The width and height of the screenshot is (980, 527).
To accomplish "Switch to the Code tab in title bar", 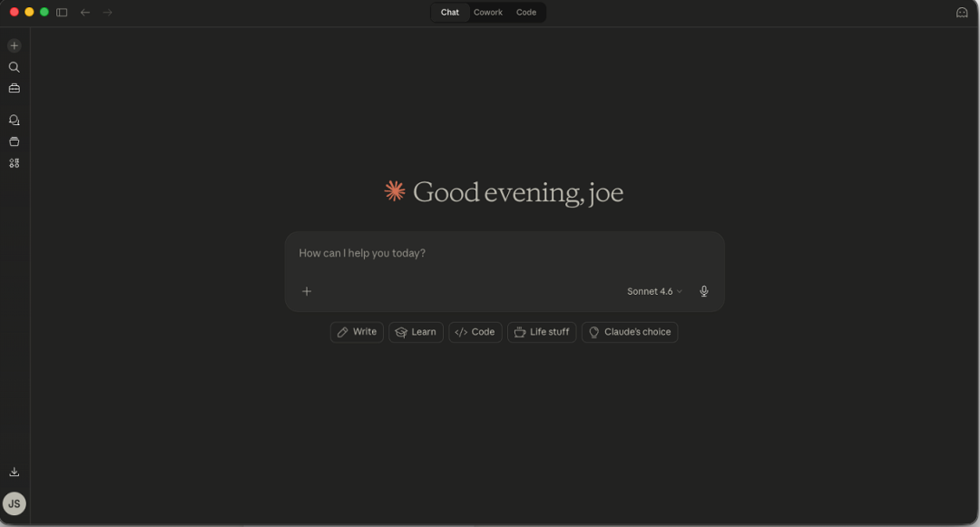I will [526, 13].
